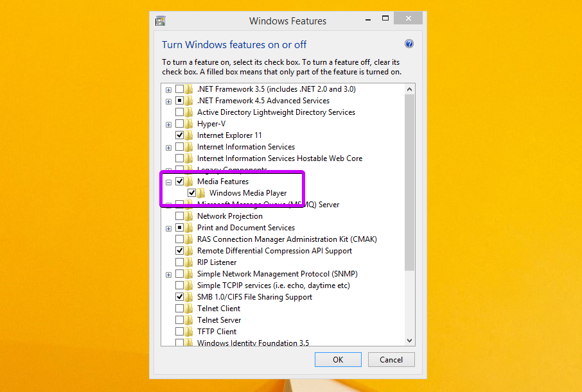Select 'SMB 1.0/CIFS File Sharing Support' text
Viewport: 582px width, 392px height.
click(254, 297)
